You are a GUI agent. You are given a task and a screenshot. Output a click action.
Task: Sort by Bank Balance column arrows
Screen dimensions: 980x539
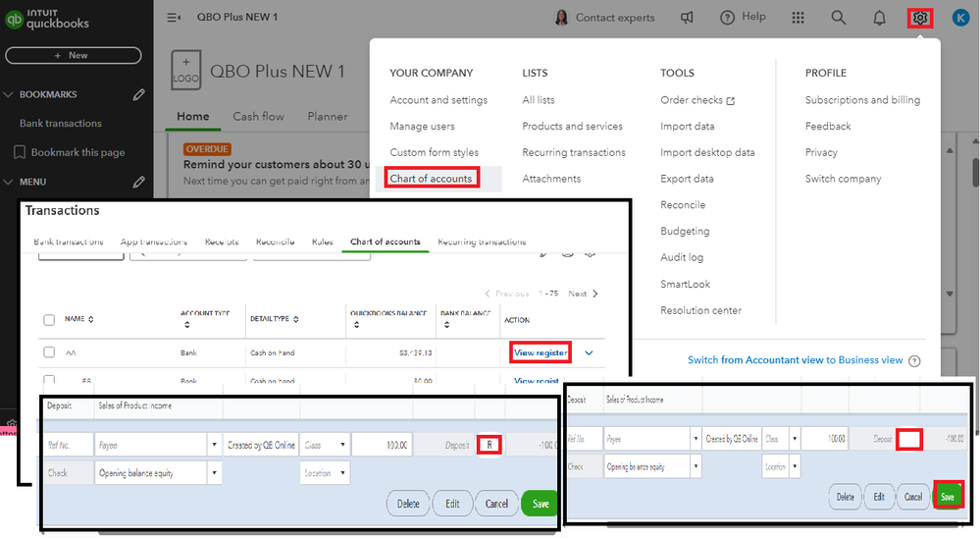coord(446,325)
